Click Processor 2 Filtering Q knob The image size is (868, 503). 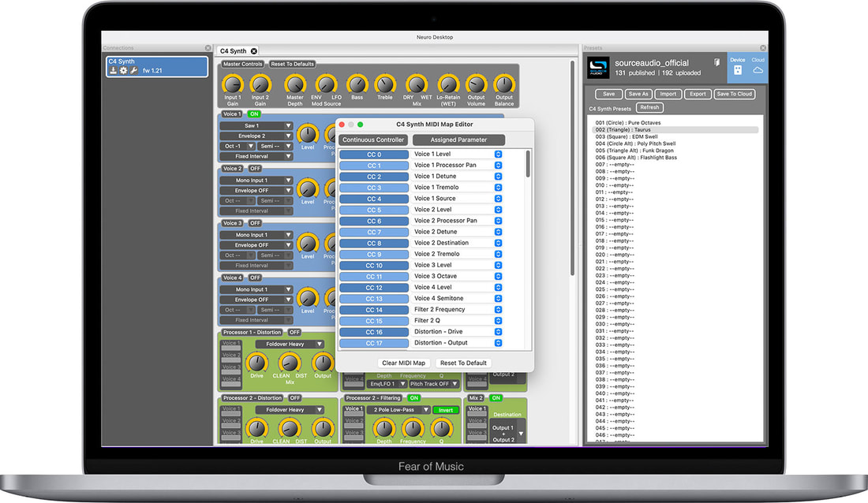(x=441, y=428)
